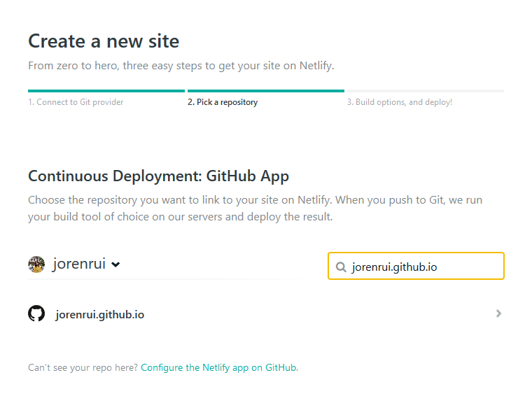Screen dimensions: 532x403
Task: Go back to Connect to Git provider step
Action: click(x=76, y=102)
